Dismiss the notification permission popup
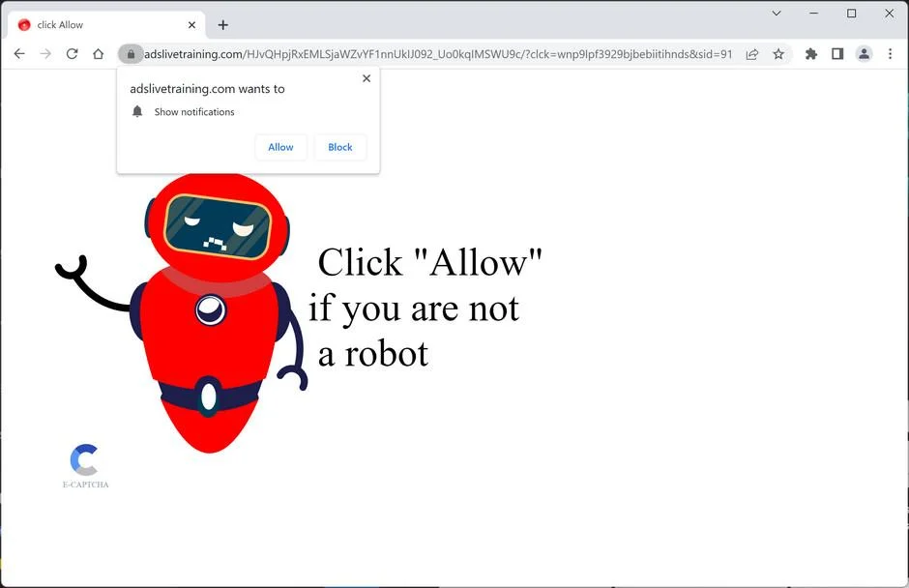The width and height of the screenshot is (909, 588). pos(367,78)
